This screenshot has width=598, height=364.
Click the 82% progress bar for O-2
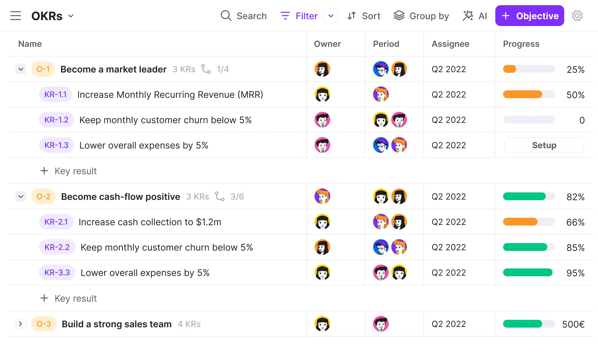tap(529, 197)
